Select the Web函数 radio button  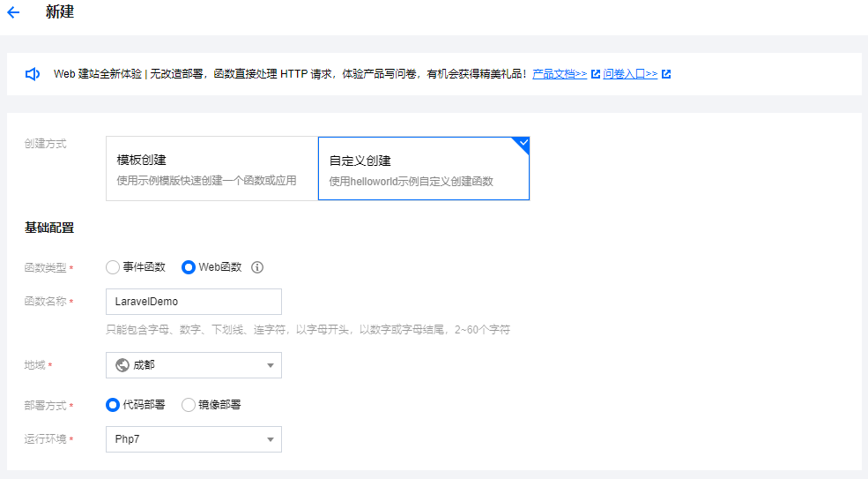click(x=189, y=267)
